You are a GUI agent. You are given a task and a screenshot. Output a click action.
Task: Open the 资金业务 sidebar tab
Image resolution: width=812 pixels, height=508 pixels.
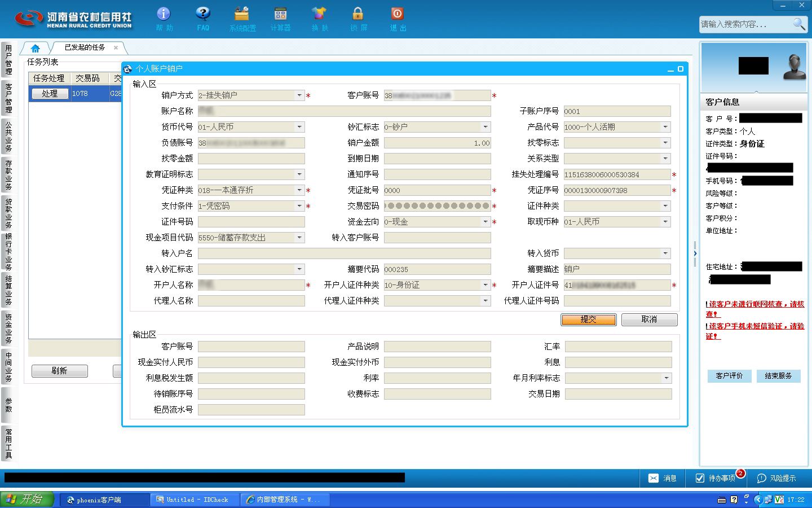coord(8,329)
